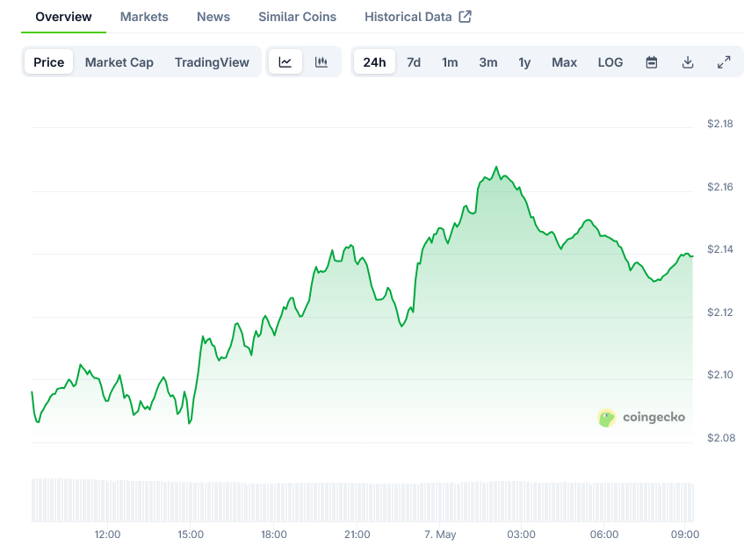
Task: Open the Markets tab
Action: point(144,17)
